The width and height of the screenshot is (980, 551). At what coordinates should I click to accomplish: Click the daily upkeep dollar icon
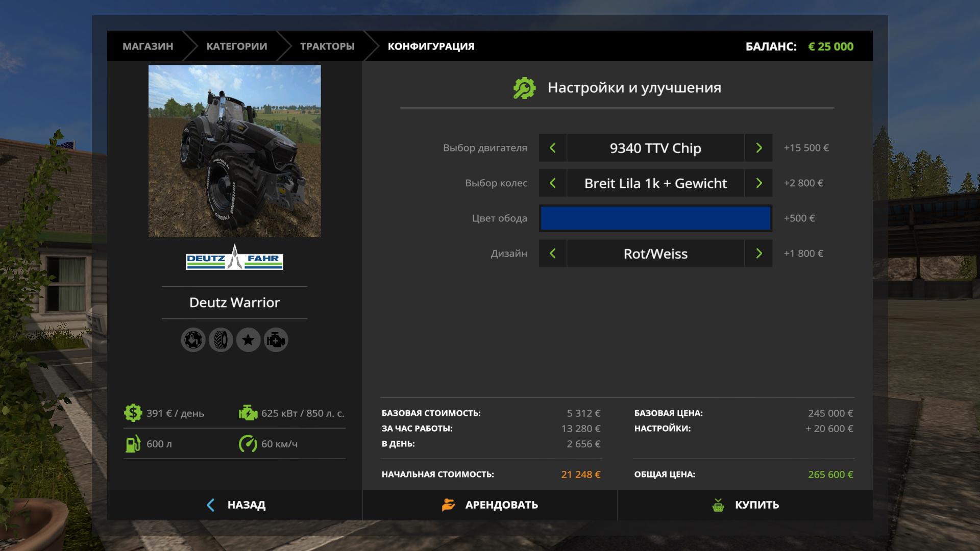coord(133,413)
